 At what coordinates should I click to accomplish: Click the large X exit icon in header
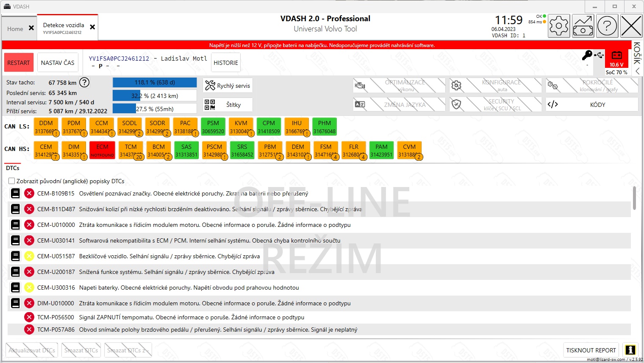631,26
